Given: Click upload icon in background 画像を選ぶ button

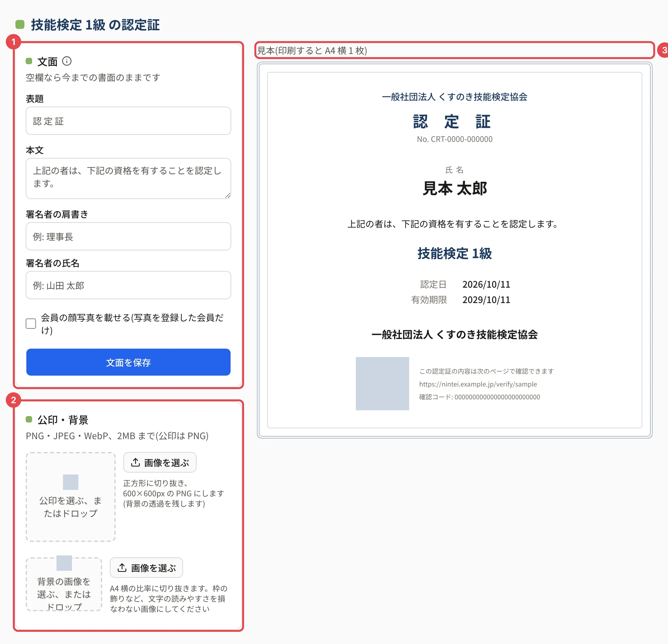Looking at the screenshot, I should tap(122, 568).
